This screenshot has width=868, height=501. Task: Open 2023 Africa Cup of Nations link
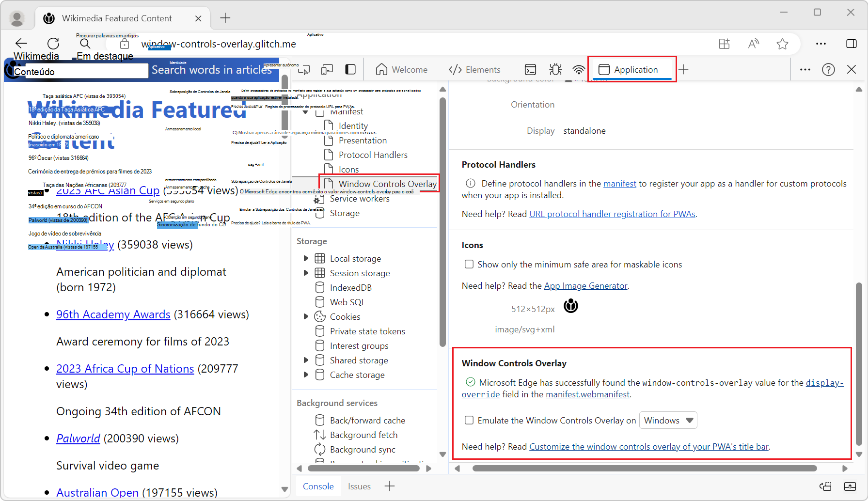125,368
